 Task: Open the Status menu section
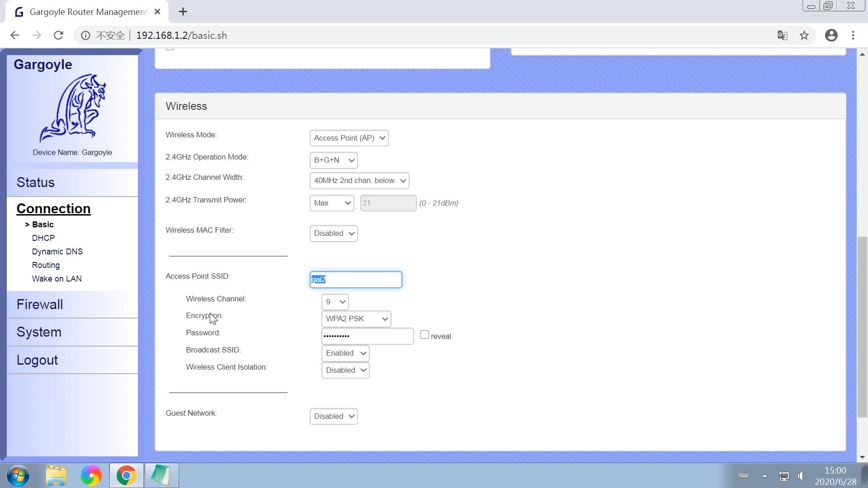(36, 183)
